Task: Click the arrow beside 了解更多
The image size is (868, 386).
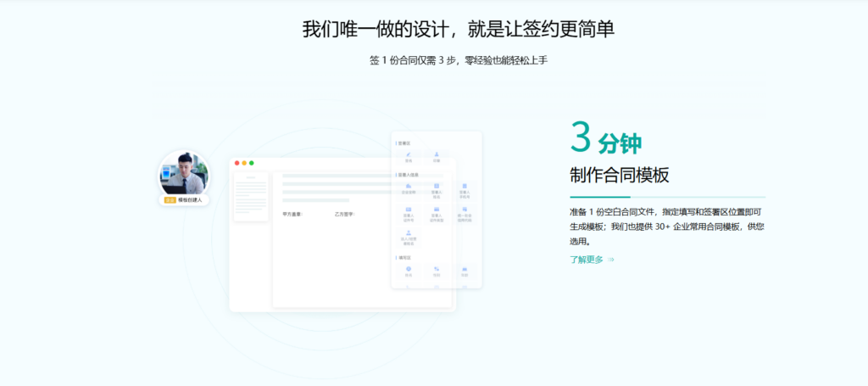Action: 611,260
